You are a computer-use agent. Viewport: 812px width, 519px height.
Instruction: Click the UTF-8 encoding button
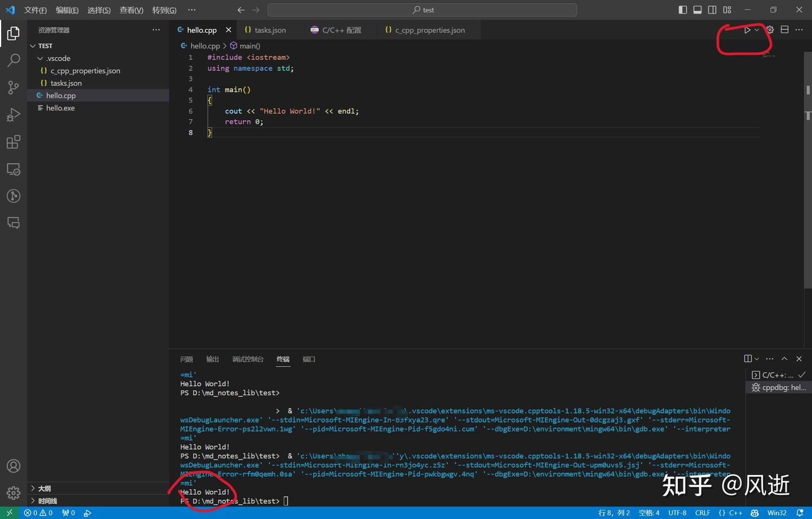(x=677, y=513)
